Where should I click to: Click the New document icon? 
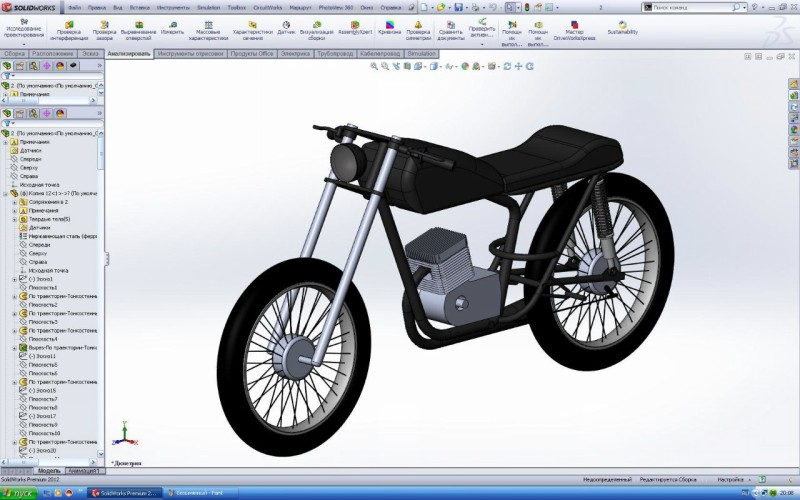point(424,8)
